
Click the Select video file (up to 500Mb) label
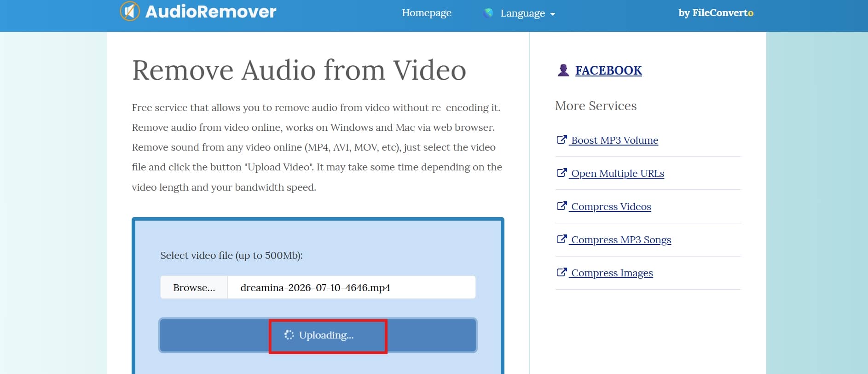231,256
